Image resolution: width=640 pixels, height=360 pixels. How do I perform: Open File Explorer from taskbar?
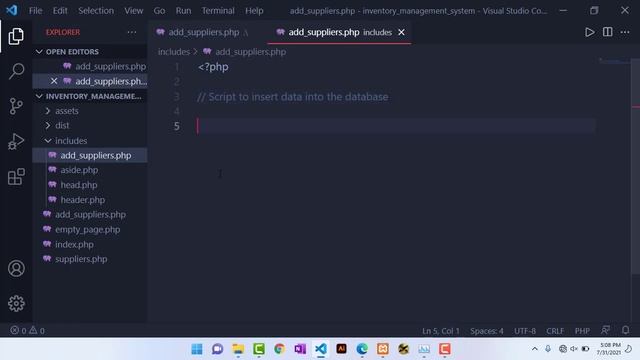(238, 349)
